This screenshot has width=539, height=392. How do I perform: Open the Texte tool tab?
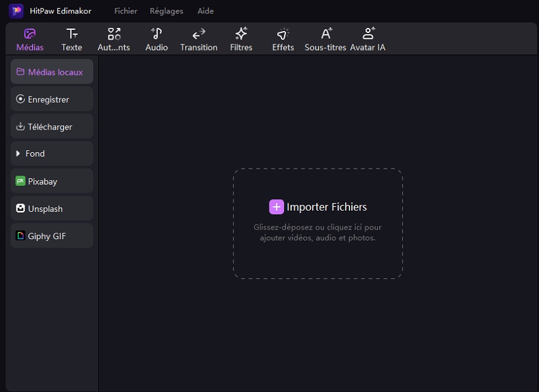(x=72, y=39)
